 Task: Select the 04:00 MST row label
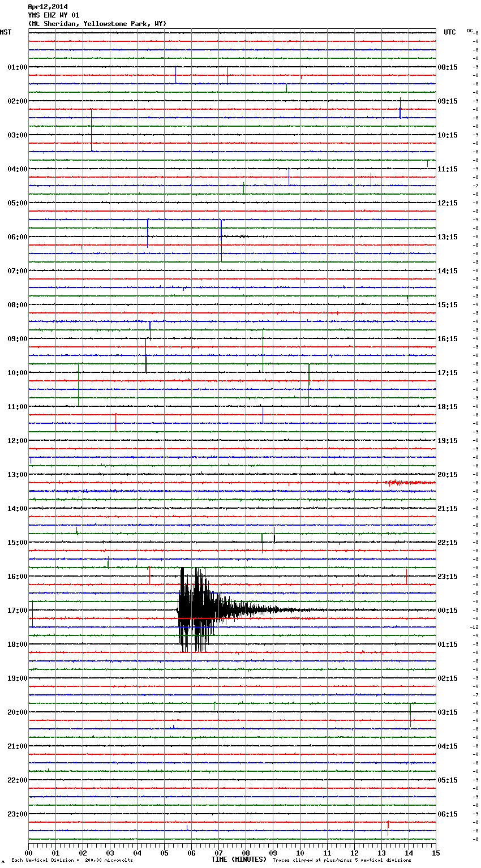[18, 169]
